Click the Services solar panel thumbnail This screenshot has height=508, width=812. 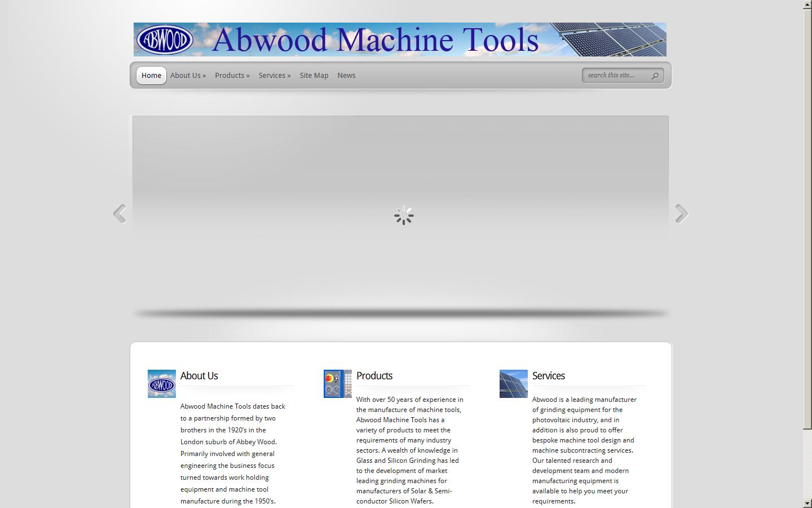(x=513, y=384)
